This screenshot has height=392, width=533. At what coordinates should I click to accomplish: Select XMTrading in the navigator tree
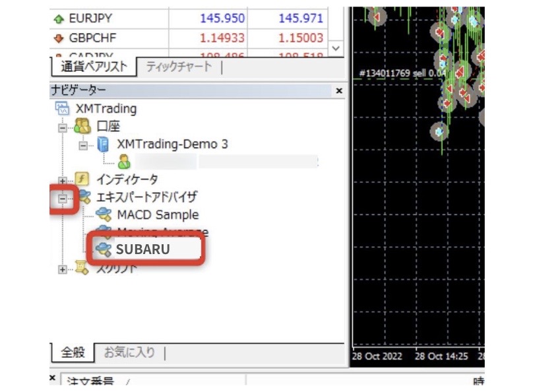106,109
